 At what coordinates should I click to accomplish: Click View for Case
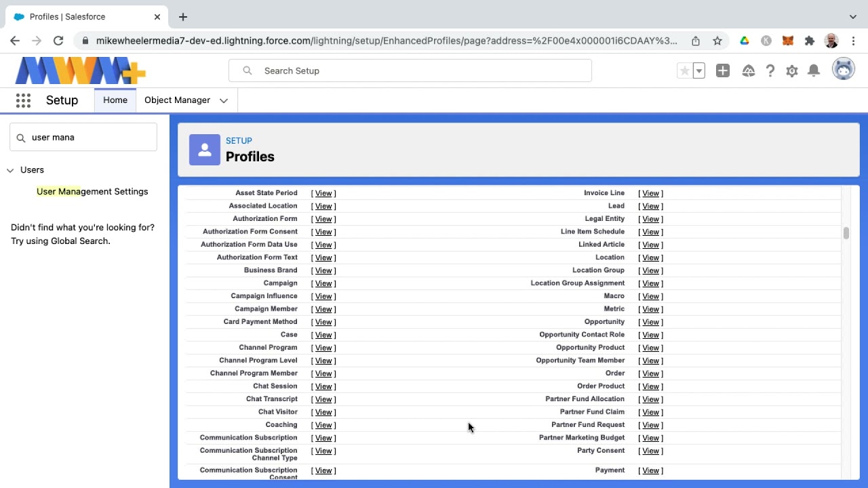323,335
